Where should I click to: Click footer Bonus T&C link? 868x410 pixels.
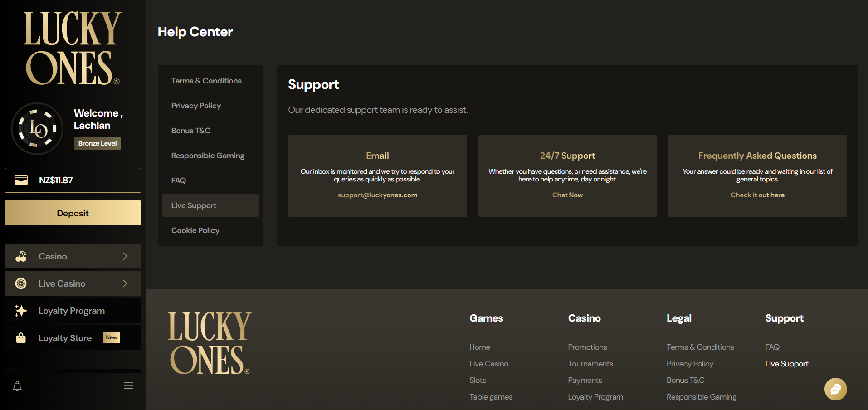tap(685, 380)
